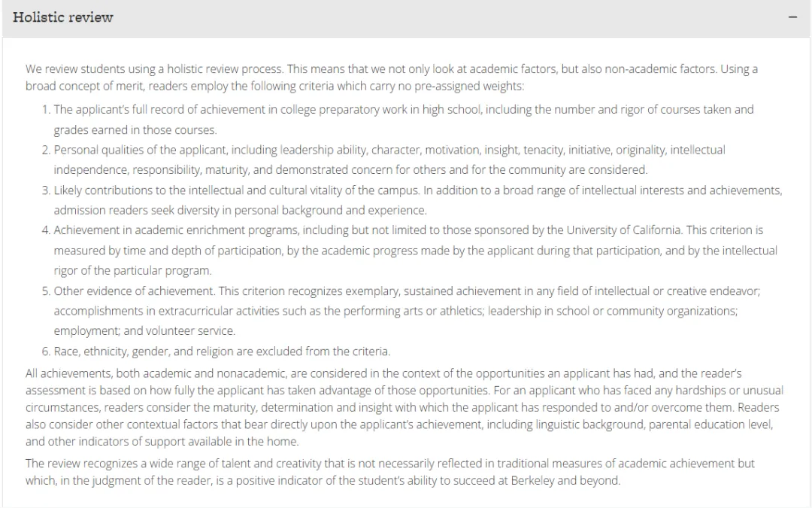Click the Holistic review accordion heading
Image resolution: width=812 pixels, height=508 pixels.
(63, 18)
